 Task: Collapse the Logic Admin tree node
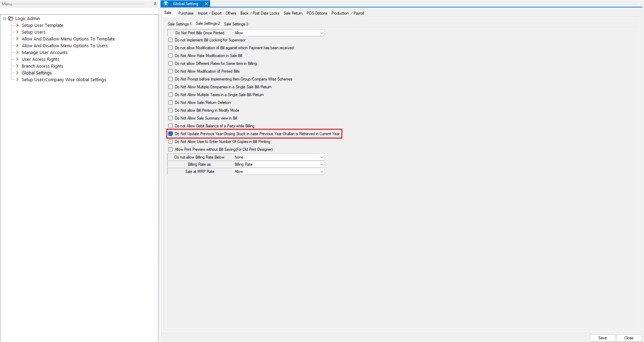5,18
